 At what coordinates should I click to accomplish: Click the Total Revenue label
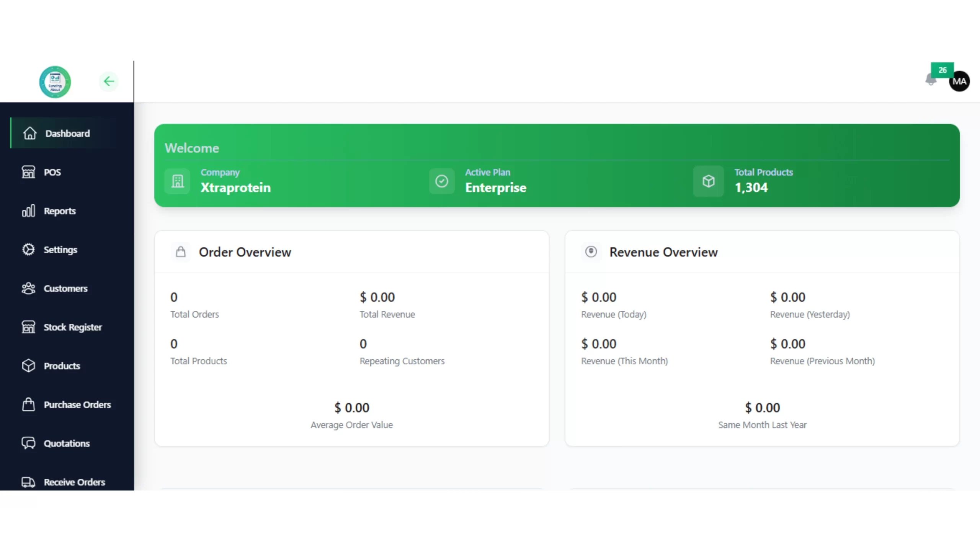tap(387, 314)
